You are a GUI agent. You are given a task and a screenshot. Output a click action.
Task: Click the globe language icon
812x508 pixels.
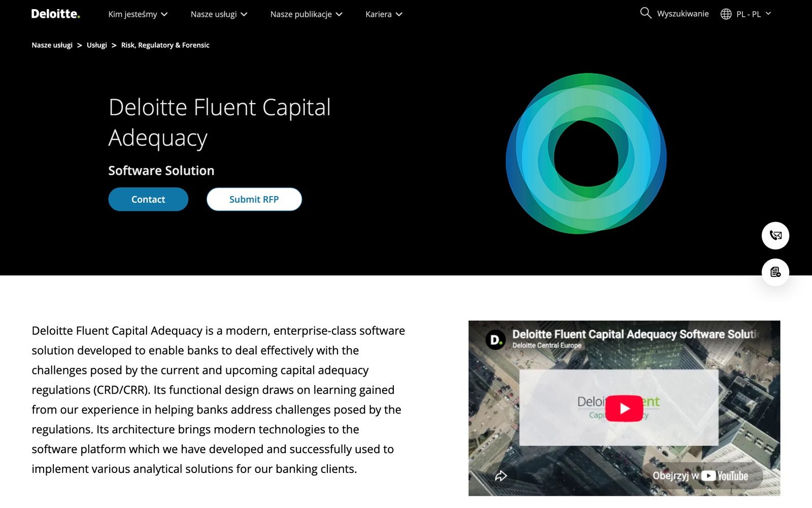coord(726,14)
